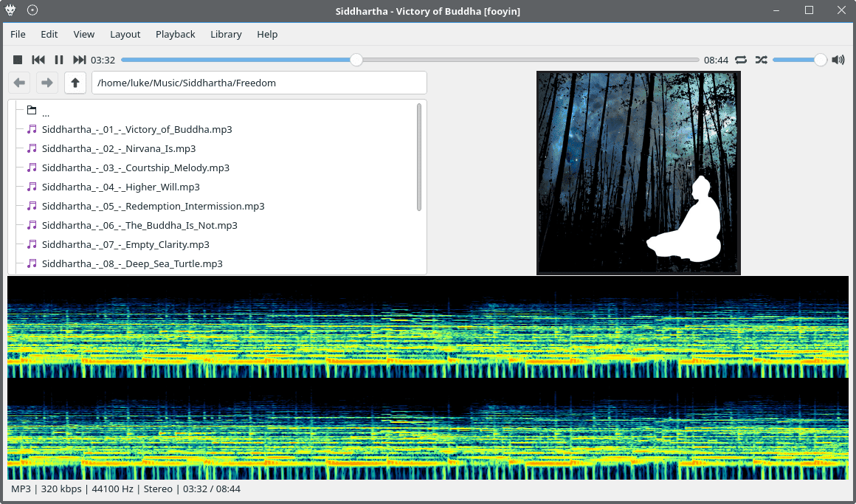The image size is (856, 504).
Task: Skip to the previous track
Action: click(38, 60)
